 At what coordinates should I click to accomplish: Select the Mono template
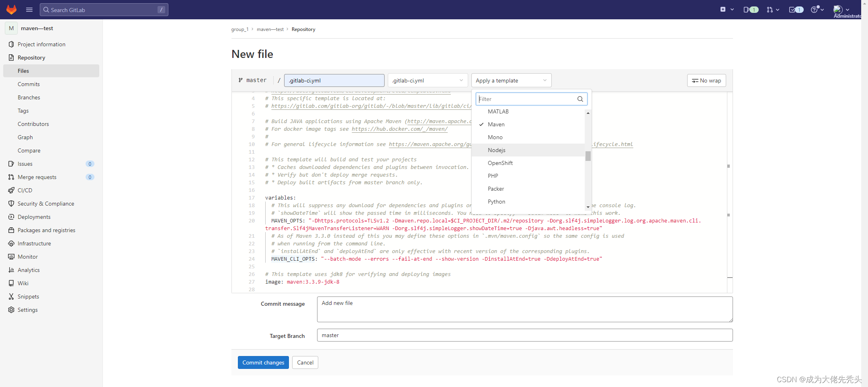(528, 137)
